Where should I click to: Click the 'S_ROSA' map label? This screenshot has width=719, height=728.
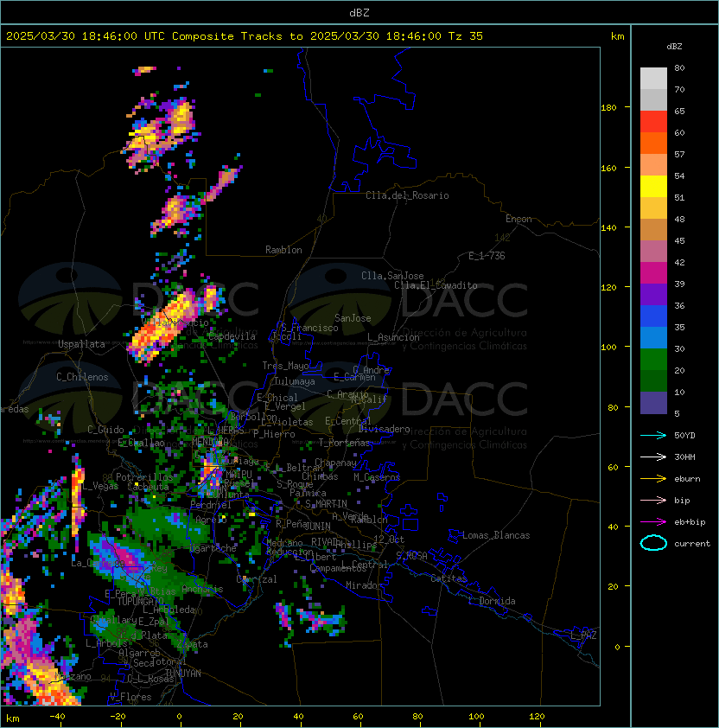click(x=411, y=556)
